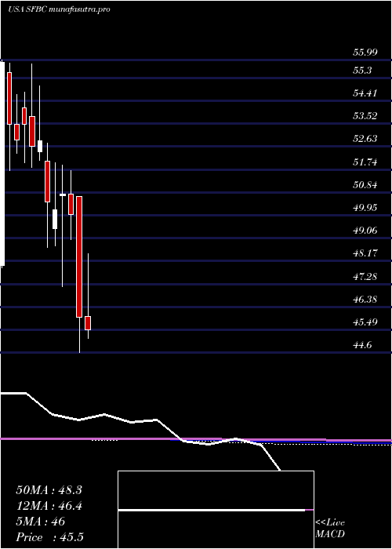Click the 50.84 price level label
This screenshot has width=392, height=549.
[365, 185]
